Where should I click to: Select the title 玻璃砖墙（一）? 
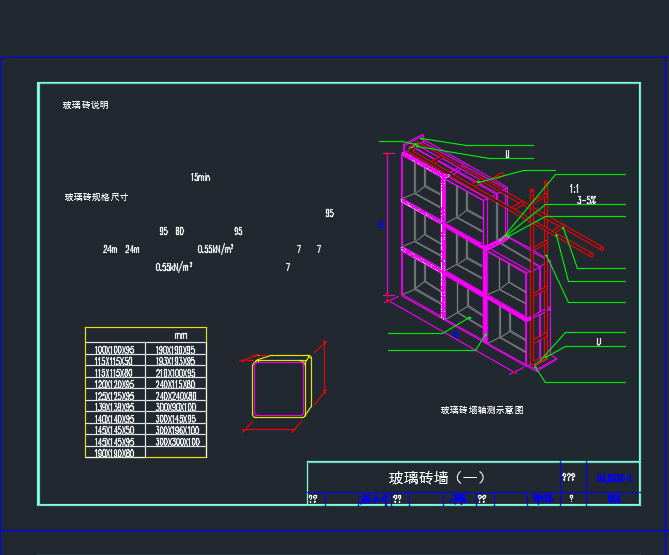click(x=436, y=478)
